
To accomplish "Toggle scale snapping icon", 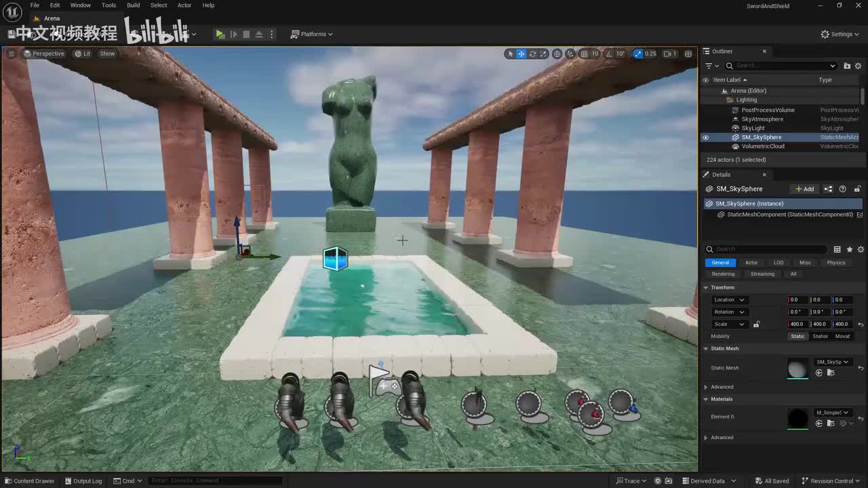I will coord(637,54).
